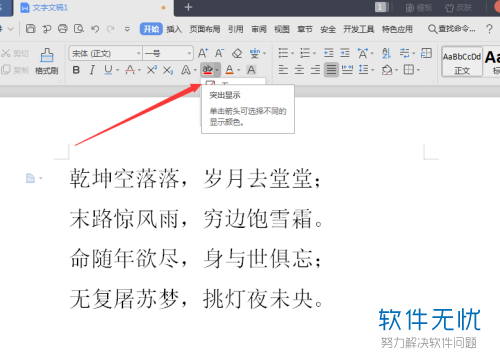Click the Subscript X₂ icon
Image resolution: width=500 pixels, height=363 pixels.
(x=168, y=70)
